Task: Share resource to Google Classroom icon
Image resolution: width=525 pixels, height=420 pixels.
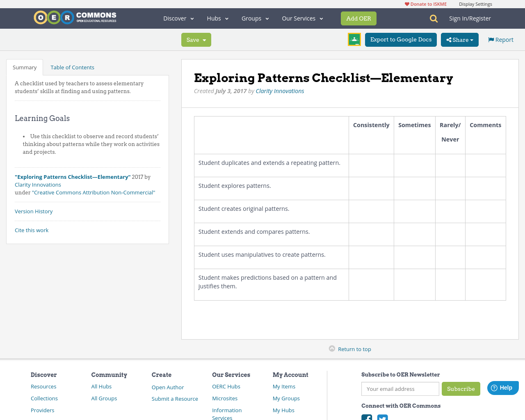Action: point(354,39)
